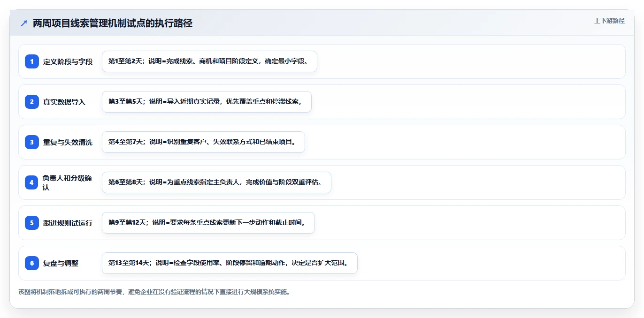Viewport: 644px width, 318px height.
Task: Click the step 5 number badge
Action: pyautogui.click(x=32, y=223)
